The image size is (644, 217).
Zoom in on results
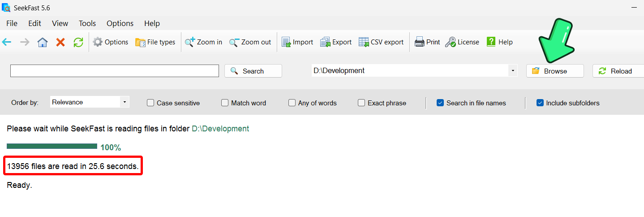(x=204, y=42)
